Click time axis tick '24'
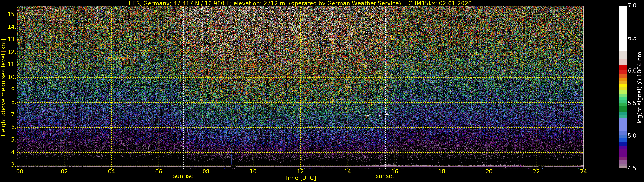This screenshot has width=644, height=182. coord(583,172)
